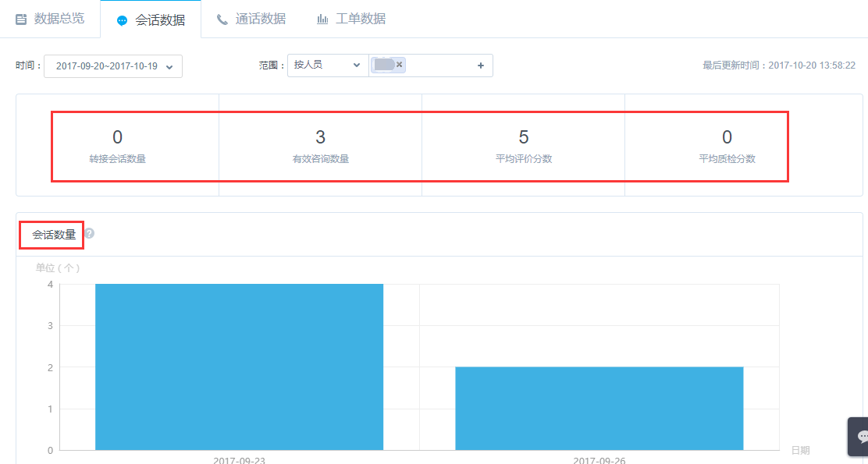868x464 pixels.
Task: Click the 平均评价分数 label
Action: (x=524, y=159)
